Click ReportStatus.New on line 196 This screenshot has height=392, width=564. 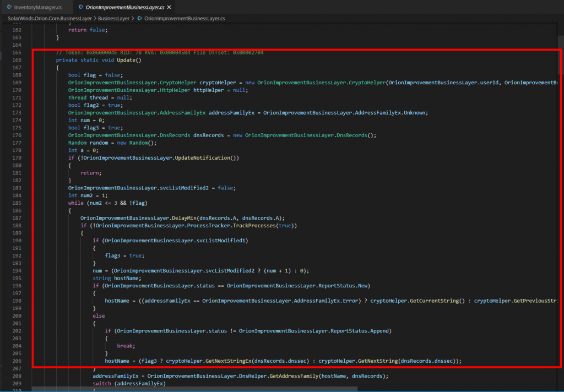(x=343, y=286)
